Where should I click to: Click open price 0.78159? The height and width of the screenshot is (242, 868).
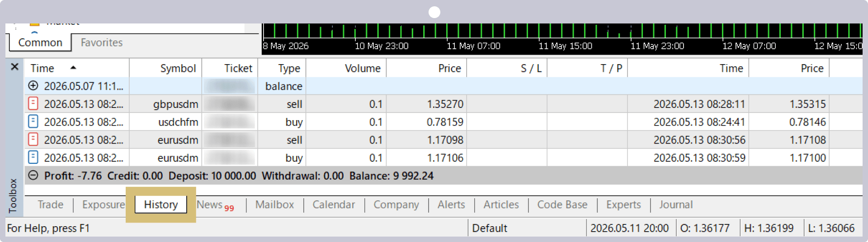pos(445,122)
